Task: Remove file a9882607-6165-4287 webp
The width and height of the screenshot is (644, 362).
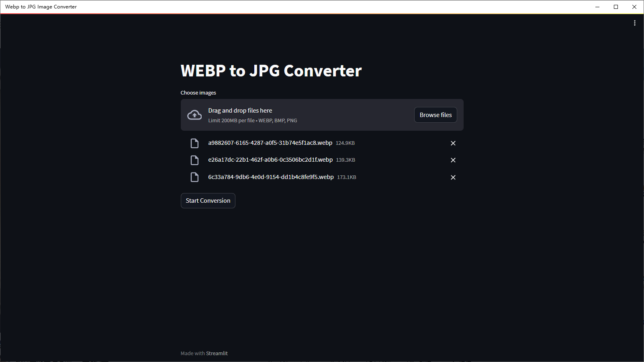Action: pyautogui.click(x=453, y=143)
